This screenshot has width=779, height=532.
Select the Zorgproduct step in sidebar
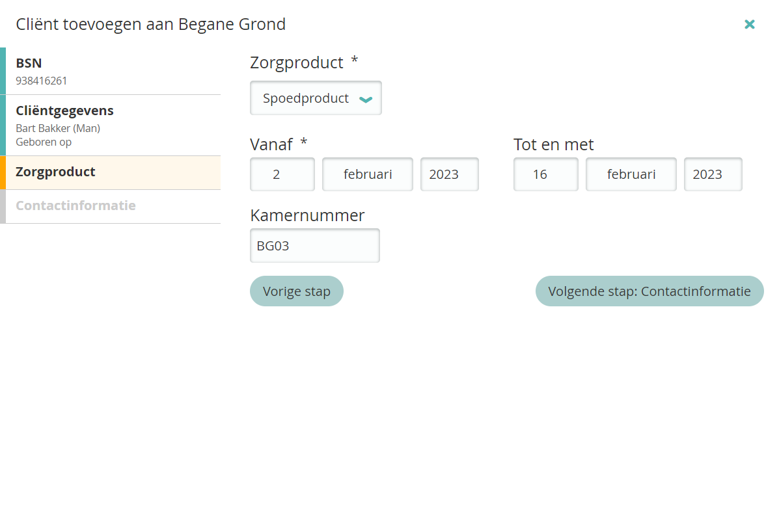(x=111, y=172)
